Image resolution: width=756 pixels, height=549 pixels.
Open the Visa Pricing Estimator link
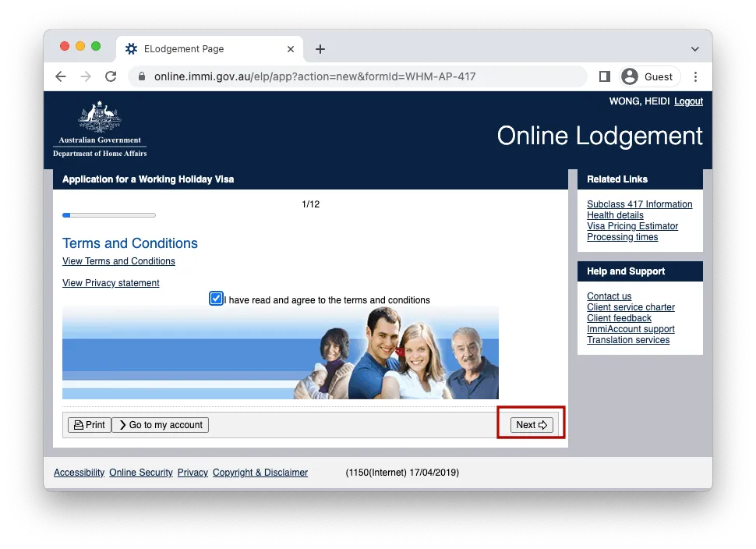pyautogui.click(x=633, y=226)
